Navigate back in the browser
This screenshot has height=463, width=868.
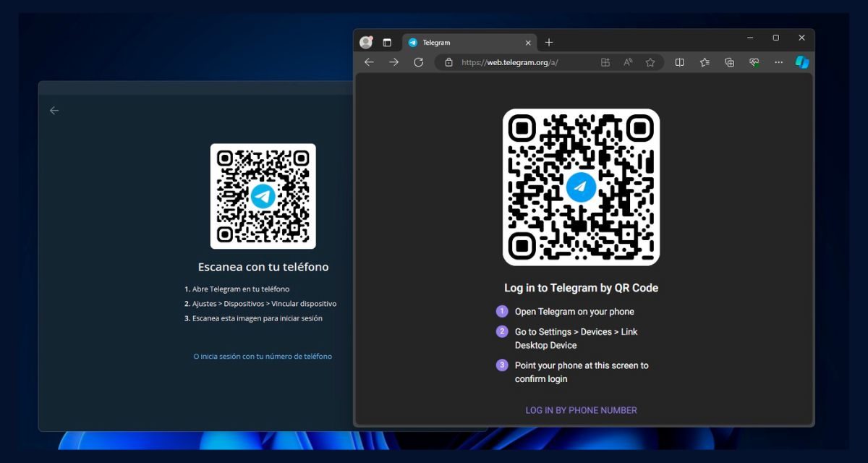[370, 62]
